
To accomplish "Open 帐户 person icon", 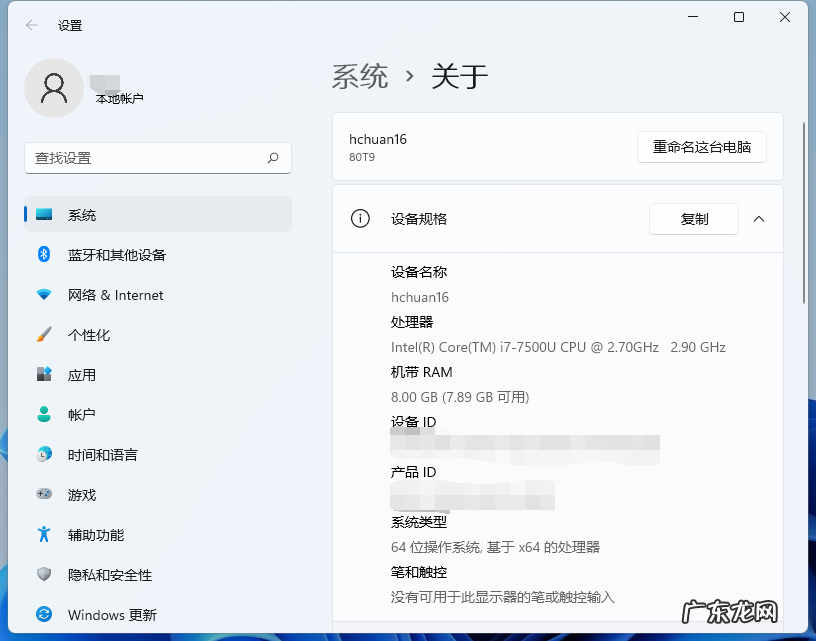I will (44, 415).
